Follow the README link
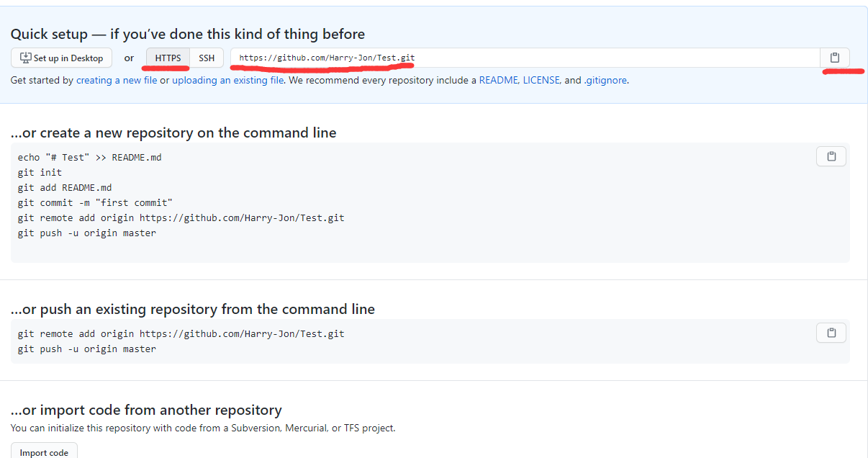 498,81
